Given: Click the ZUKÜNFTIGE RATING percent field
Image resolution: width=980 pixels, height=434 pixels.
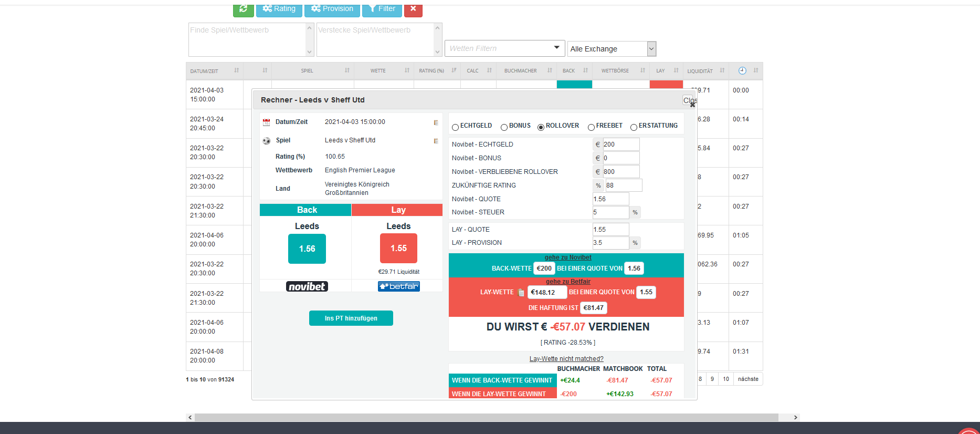Looking at the screenshot, I should (x=624, y=185).
